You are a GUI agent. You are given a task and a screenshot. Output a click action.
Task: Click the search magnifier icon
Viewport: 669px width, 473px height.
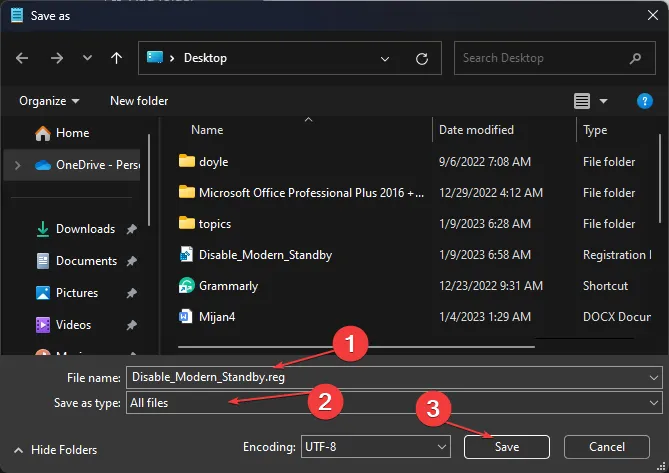(635, 58)
